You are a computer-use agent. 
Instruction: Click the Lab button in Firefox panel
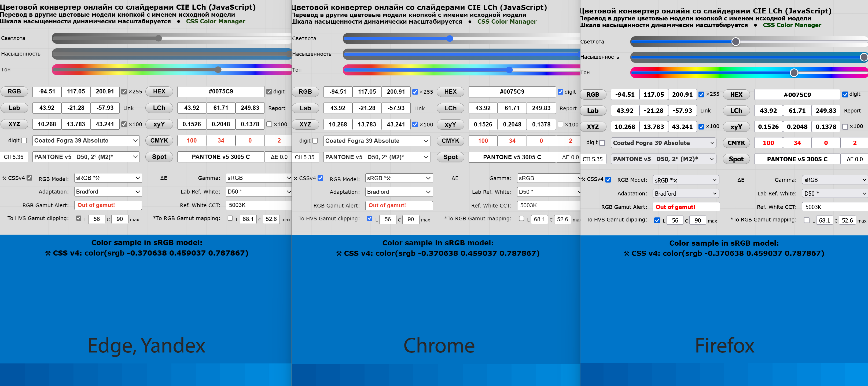click(592, 111)
